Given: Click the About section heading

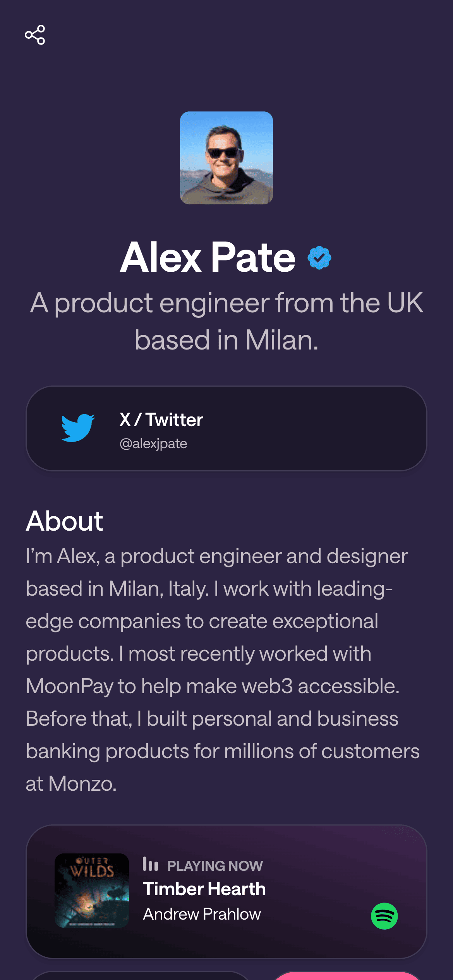Looking at the screenshot, I should pyautogui.click(x=64, y=521).
